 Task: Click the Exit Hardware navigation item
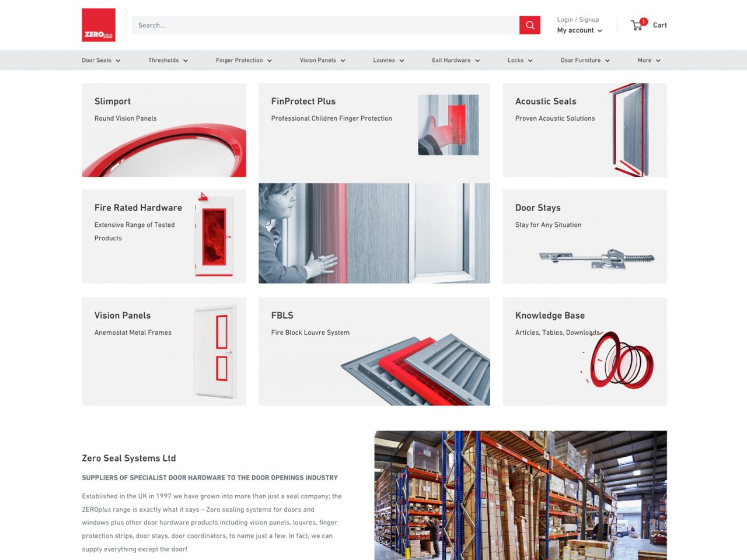[x=451, y=60]
